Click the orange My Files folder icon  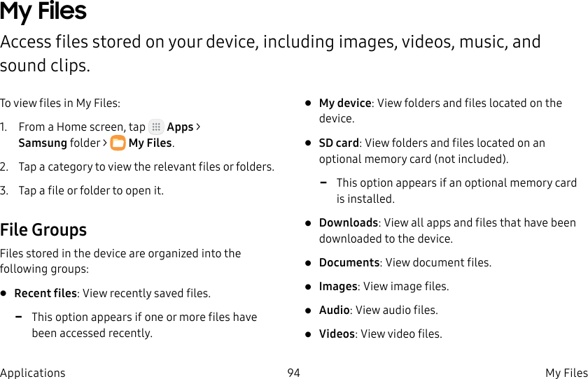coord(118,143)
